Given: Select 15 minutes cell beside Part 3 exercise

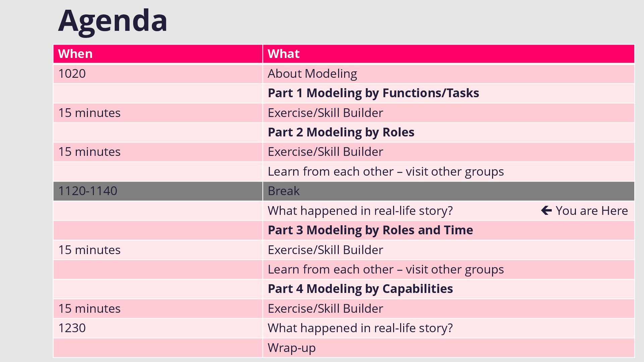Looking at the screenshot, I should [x=158, y=250].
